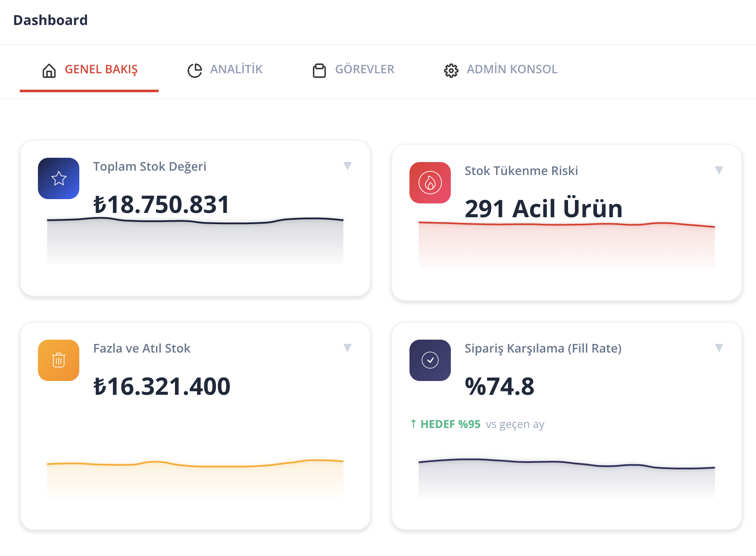Click the home icon beside Genel Bakış
The image size is (756, 556).
point(49,70)
